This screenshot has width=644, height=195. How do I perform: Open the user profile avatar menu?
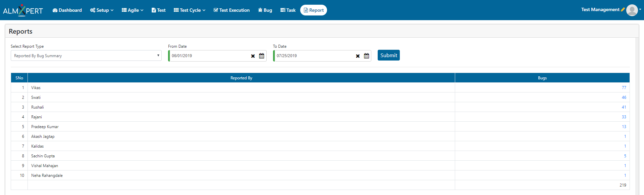pos(632,10)
